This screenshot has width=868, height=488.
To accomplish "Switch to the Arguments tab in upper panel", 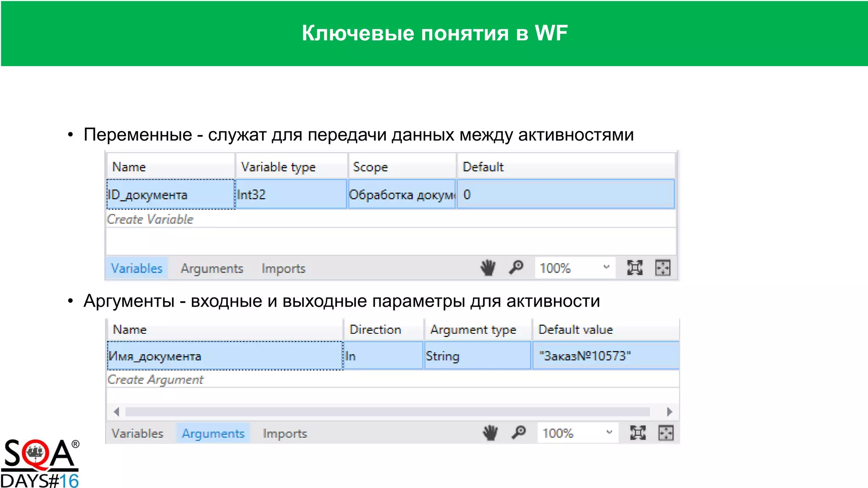I will (211, 269).
